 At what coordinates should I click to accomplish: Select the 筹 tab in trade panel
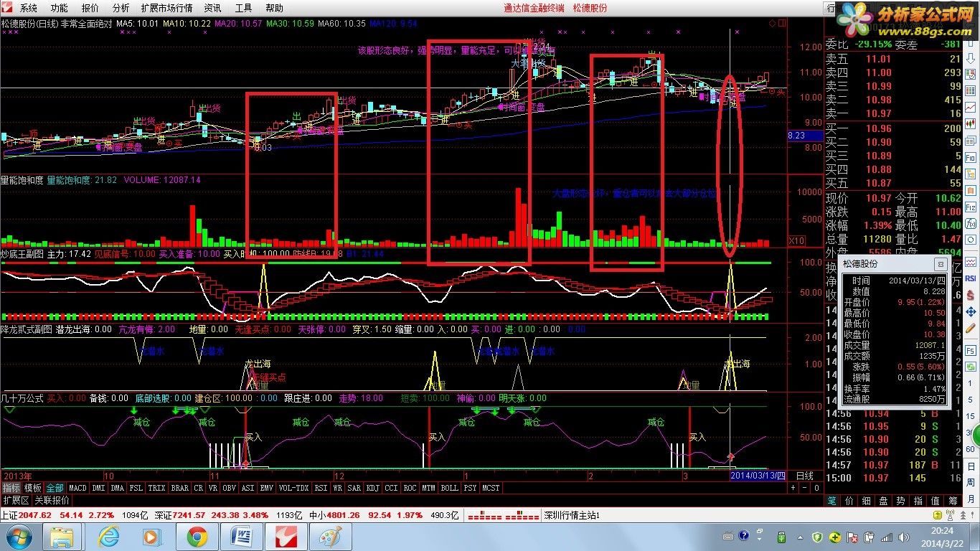(x=953, y=501)
